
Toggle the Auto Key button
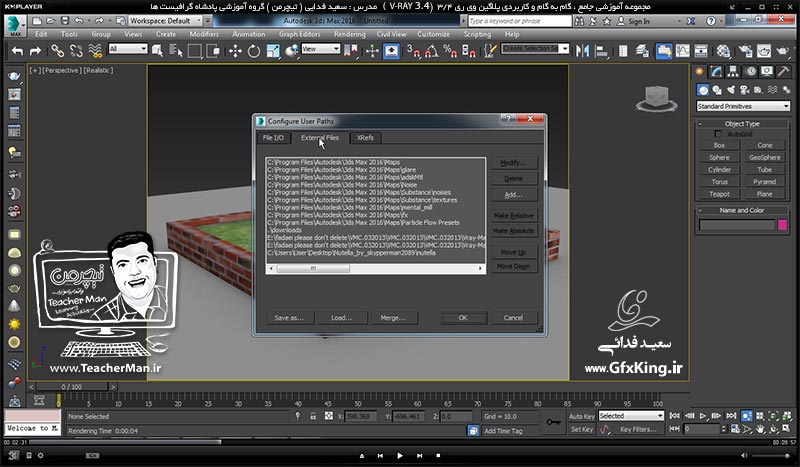pos(581,416)
